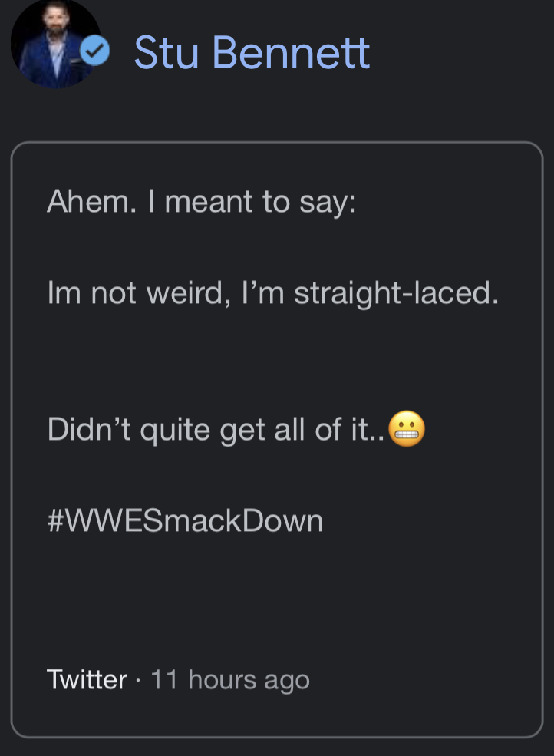
Task: Open the #WWESmackDown hashtag
Action: tap(185, 521)
